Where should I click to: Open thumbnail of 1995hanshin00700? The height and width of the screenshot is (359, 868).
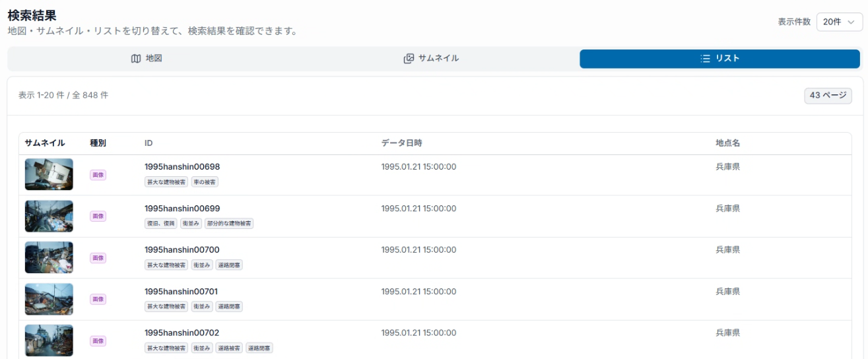tap(49, 258)
